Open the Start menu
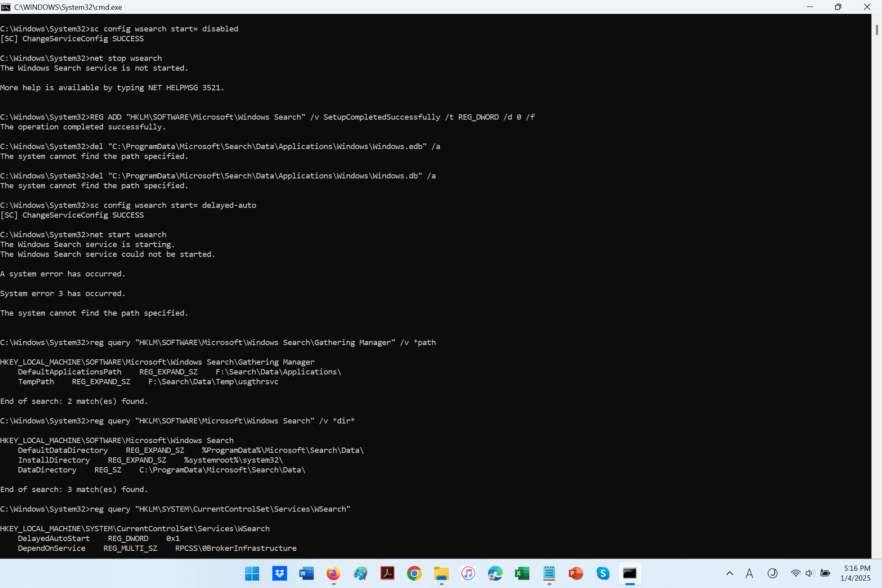Image resolution: width=882 pixels, height=588 pixels. coord(252,573)
